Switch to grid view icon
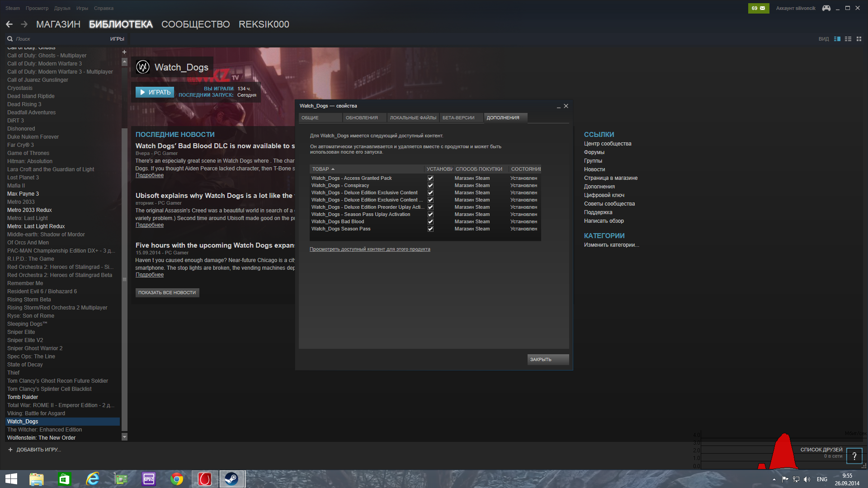This screenshot has width=868, height=488. [x=859, y=39]
